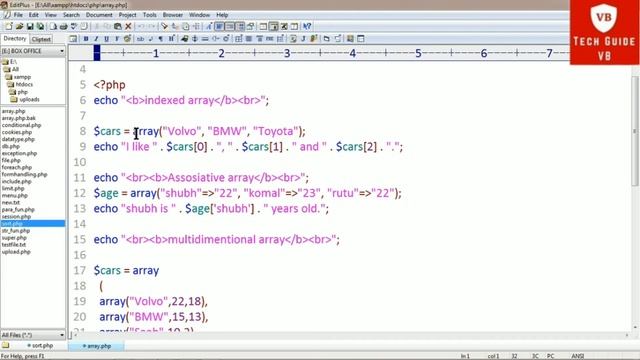The height and width of the screenshot is (360, 640).
Task: Click the Undo arrow icon
Action: coord(141,27)
